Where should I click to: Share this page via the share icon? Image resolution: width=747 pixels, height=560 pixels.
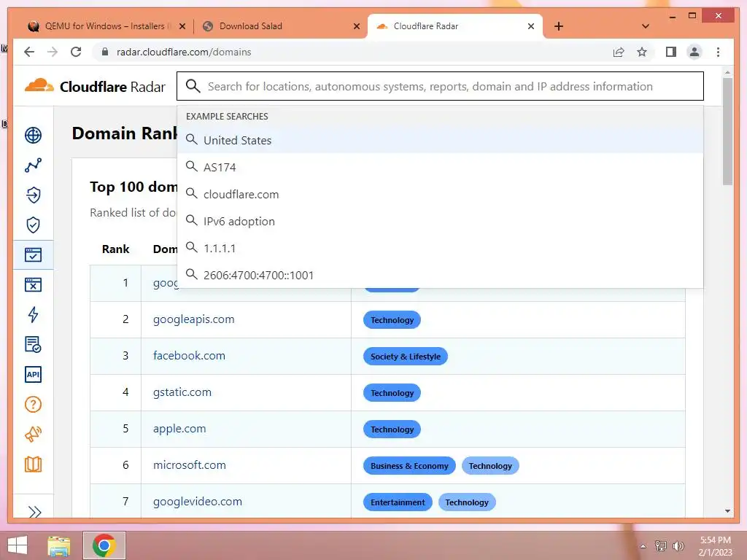click(x=619, y=52)
